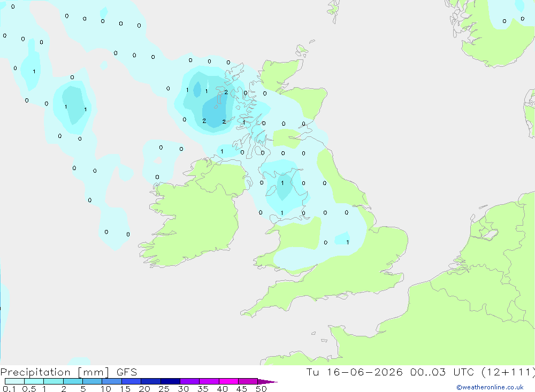535x392 pixels.
Task: Pick the 20–25 mm dark blue legend swatch
Action: coord(151,381)
